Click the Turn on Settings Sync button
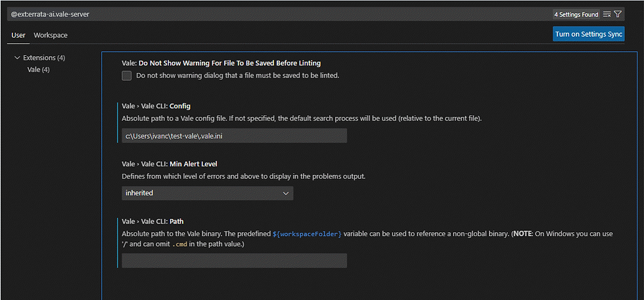This screenshot has width=644, height=300. pyautogui.click(x=589, y=34)
